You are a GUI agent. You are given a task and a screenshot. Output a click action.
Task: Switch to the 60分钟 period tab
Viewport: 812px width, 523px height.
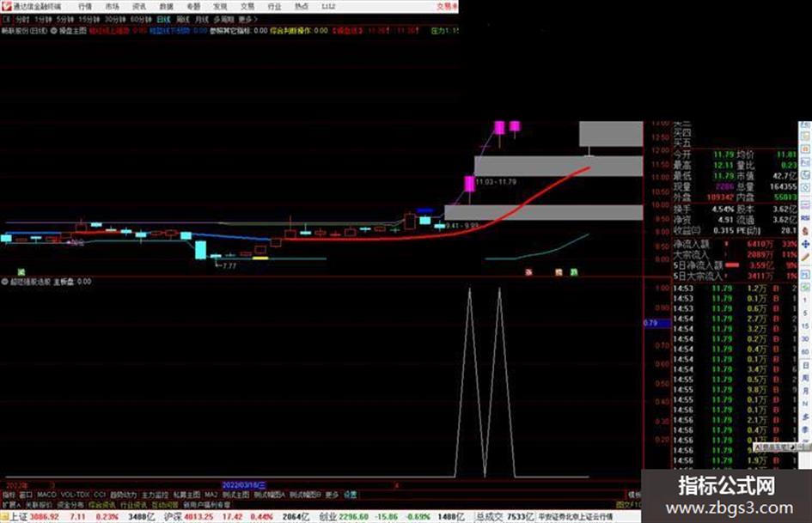coord(141,19)
